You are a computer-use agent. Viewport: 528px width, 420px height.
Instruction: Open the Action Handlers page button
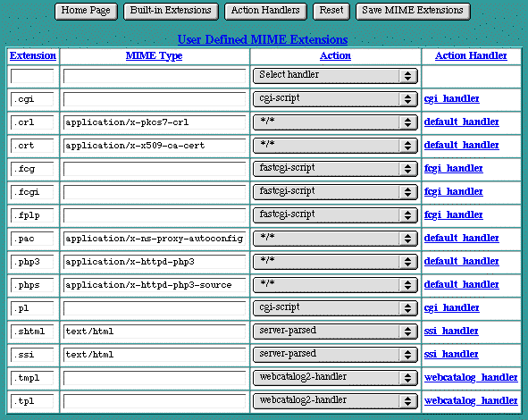coord(265,11)
